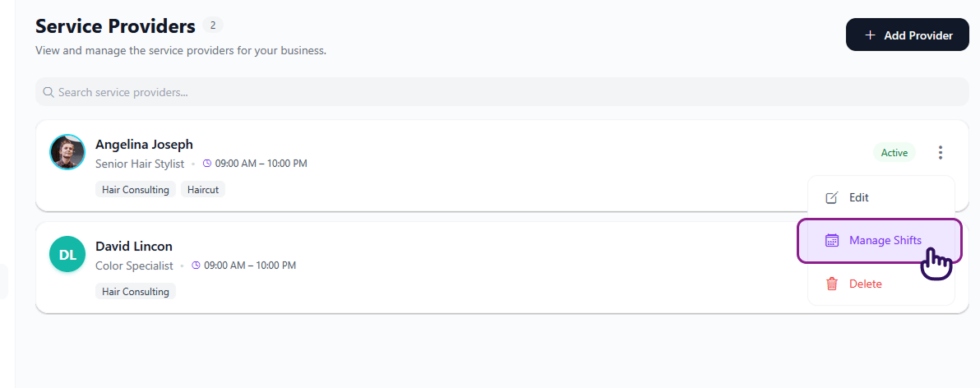The width and height of the screenshot is (980, 388).
Task: Open Angelina Joseph's name link
Action: point(144,145)
